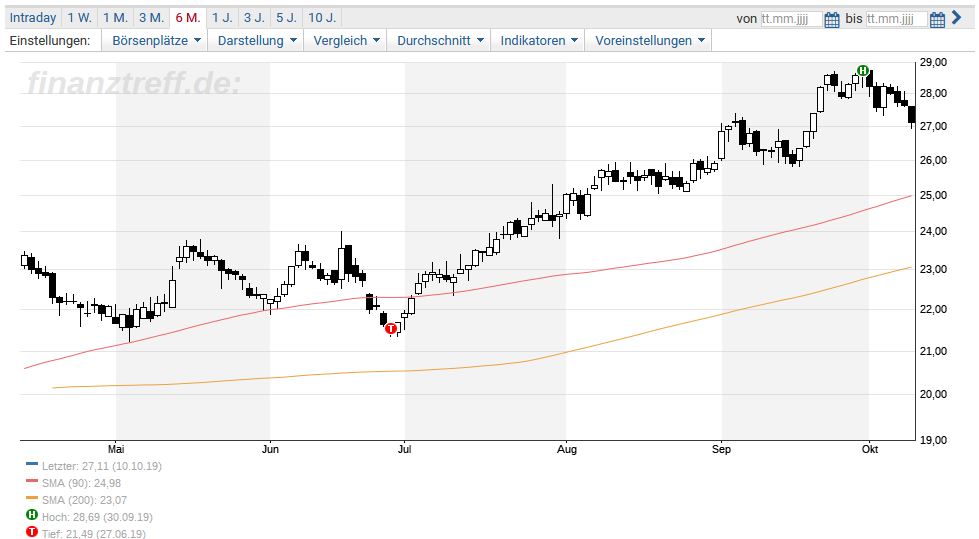This screenshot has height=539, width=979.
Task: Open calendar picker for 'von' date
Action: (832, 19)
